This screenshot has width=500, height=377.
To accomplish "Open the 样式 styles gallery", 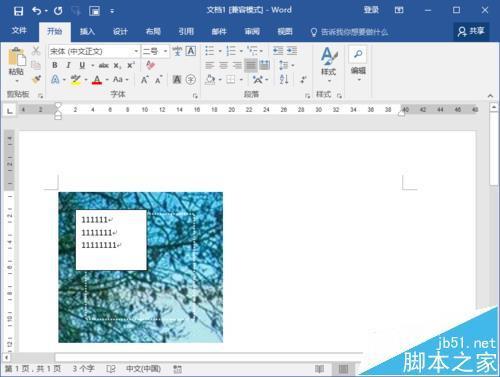I will (329, 65).
